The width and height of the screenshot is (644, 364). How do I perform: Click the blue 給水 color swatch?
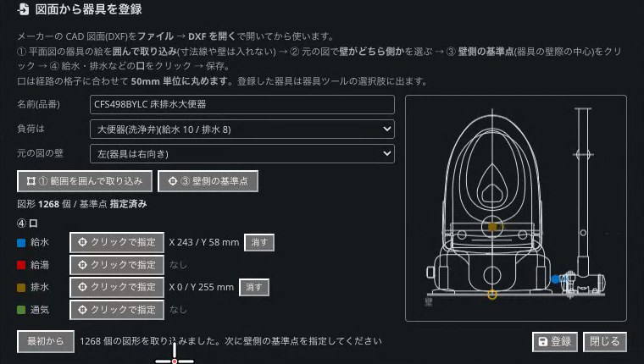pos(21,243)
